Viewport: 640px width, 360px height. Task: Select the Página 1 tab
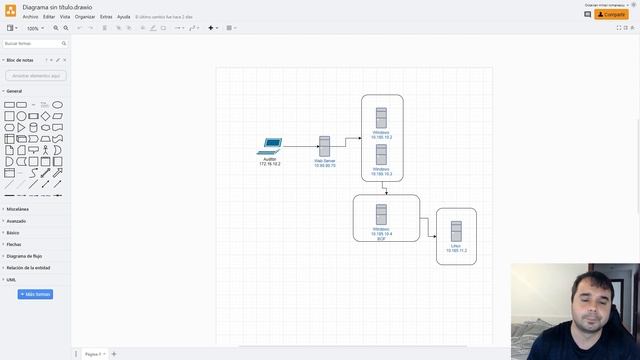(95, 354)
